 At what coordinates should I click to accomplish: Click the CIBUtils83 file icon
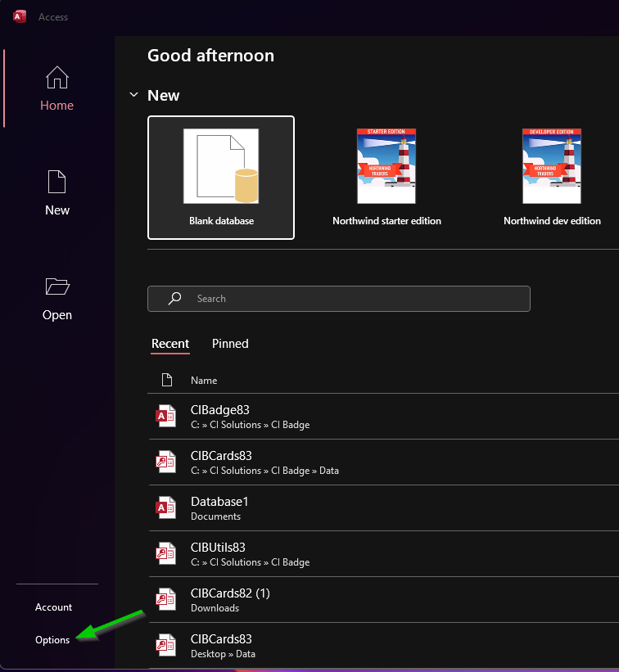pos(166,553)
